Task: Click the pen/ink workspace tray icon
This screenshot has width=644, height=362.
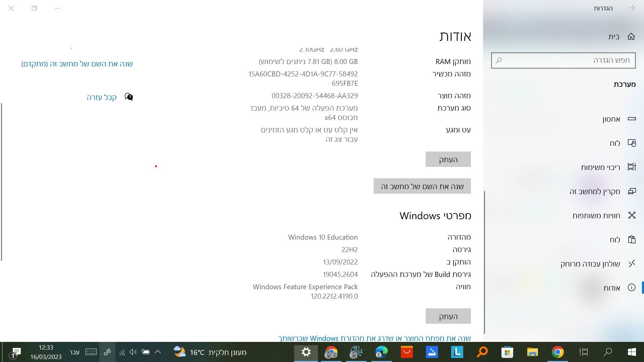Action: (107, 352)
